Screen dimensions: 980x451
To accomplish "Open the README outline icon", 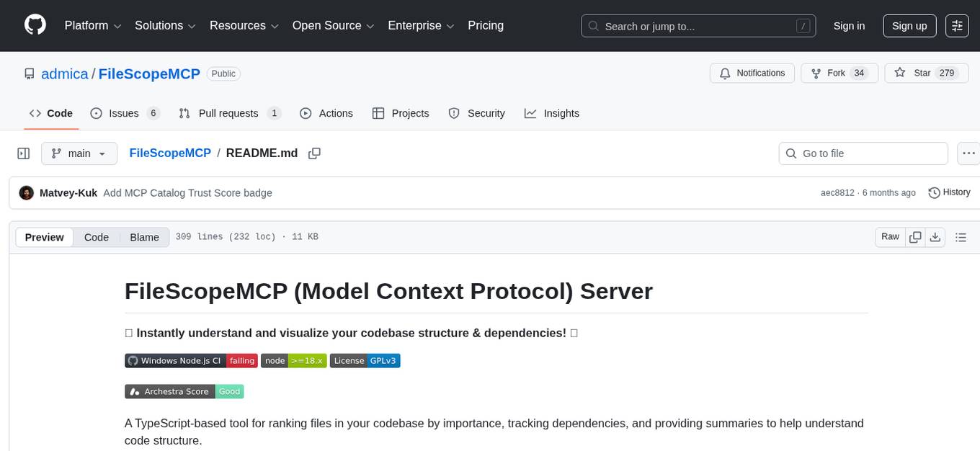I will click(x=961, y=236).
